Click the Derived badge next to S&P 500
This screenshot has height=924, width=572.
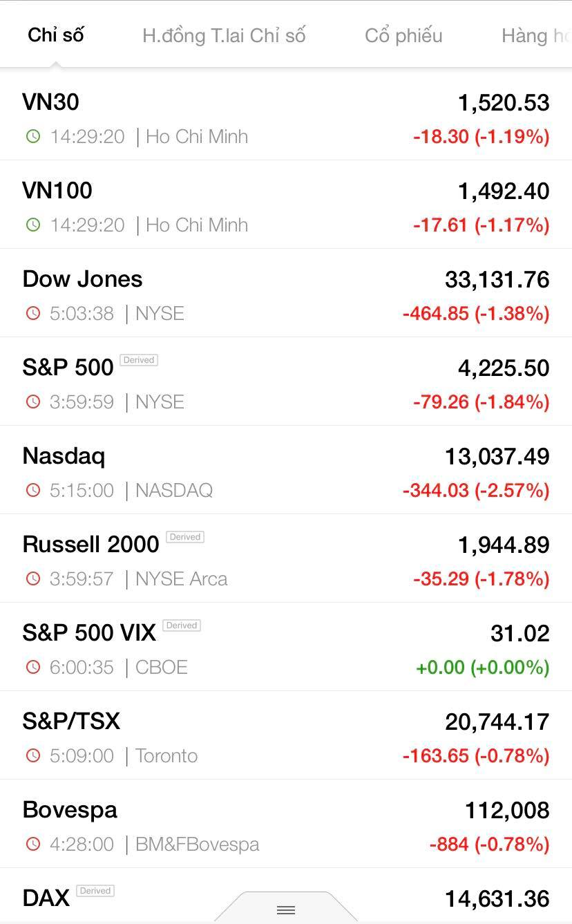click(138, 360)
